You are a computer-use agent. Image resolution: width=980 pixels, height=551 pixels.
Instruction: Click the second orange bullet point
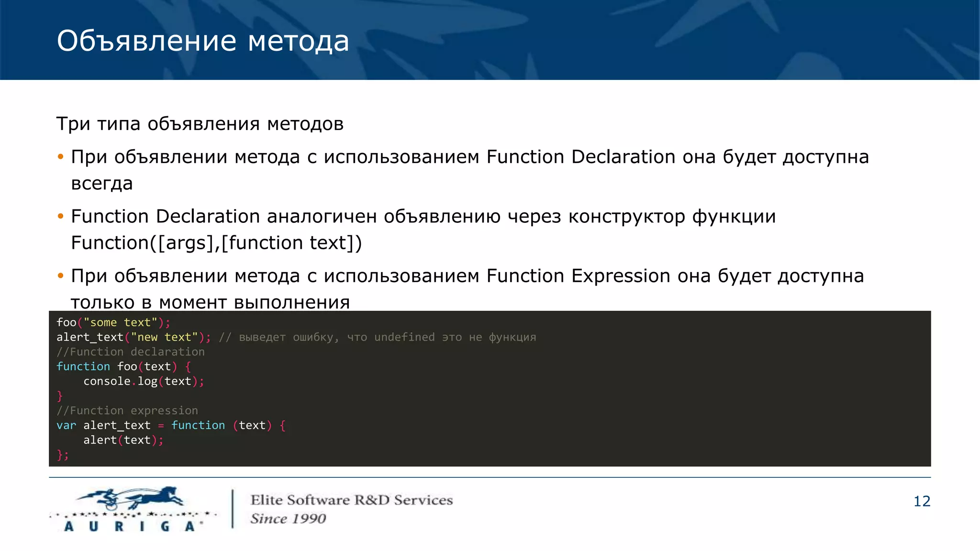pos(60,217)
